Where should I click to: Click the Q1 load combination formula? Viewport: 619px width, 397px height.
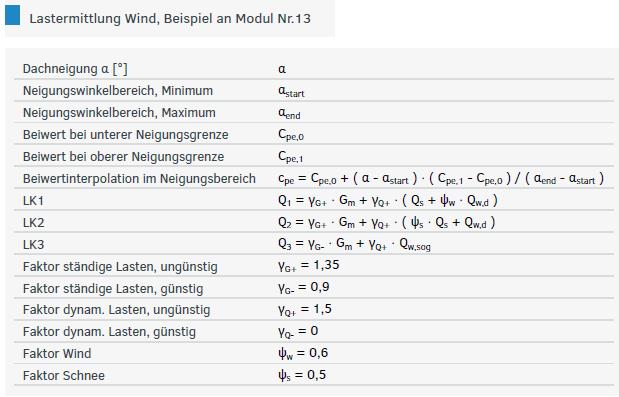(x=388, y=201)
